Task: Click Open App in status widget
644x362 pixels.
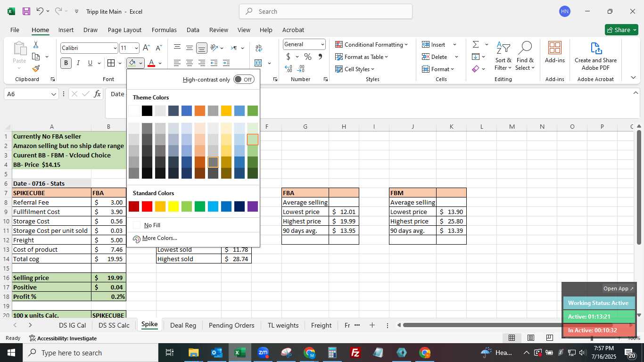Action: [x=618, y=288]
